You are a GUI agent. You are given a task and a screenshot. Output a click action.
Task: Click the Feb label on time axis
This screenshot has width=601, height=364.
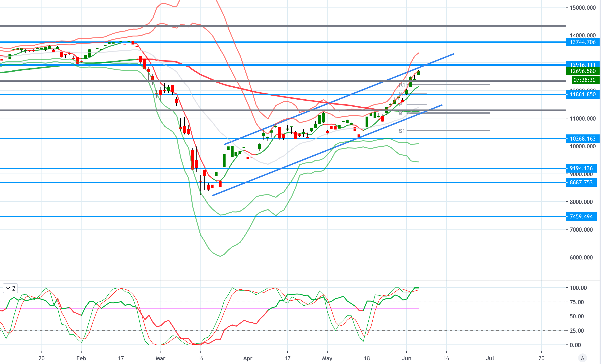(81, 358)
